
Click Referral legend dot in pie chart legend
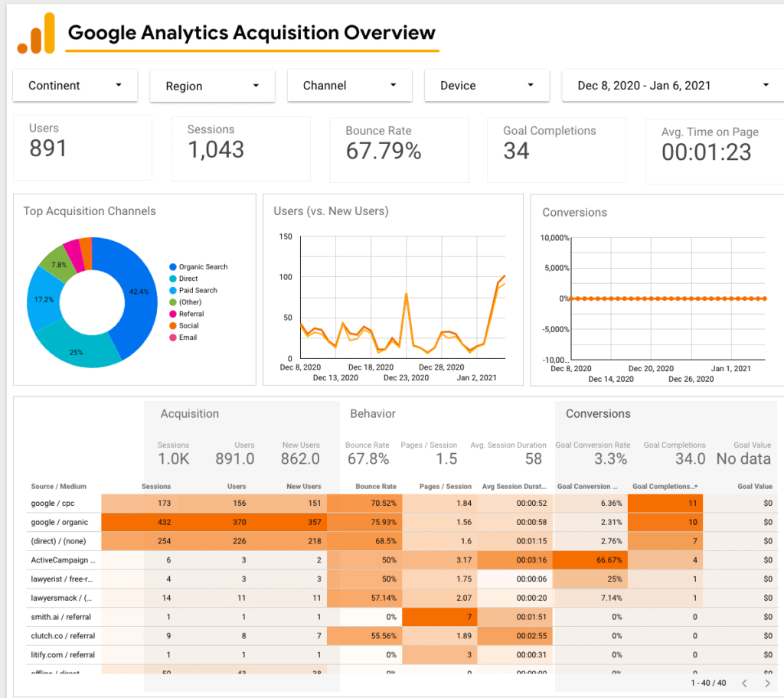coord(173,315)
